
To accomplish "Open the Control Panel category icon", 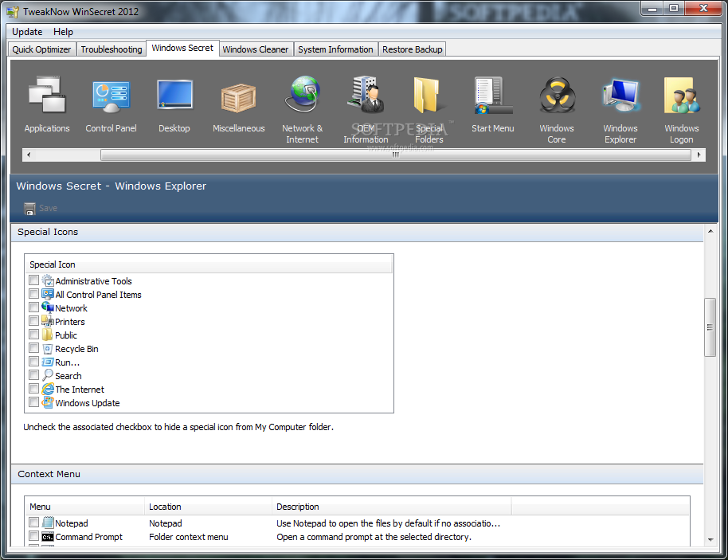I will pyautogui.click(x=111, y=96).
